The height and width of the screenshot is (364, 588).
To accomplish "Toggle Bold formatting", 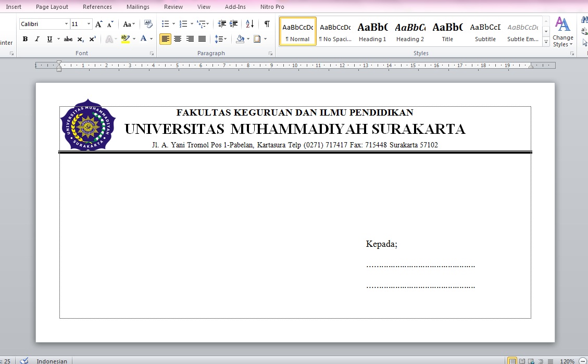I will pos(25,39).
